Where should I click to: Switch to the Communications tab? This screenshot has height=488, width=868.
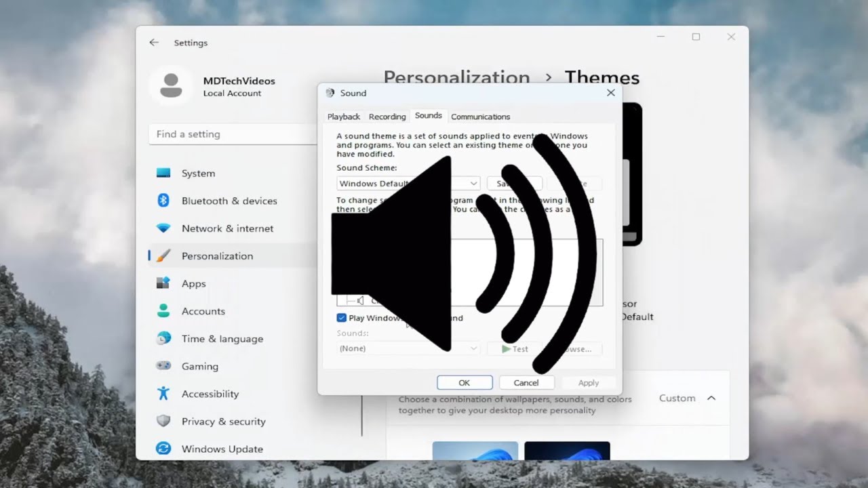(x=480, y=117)
